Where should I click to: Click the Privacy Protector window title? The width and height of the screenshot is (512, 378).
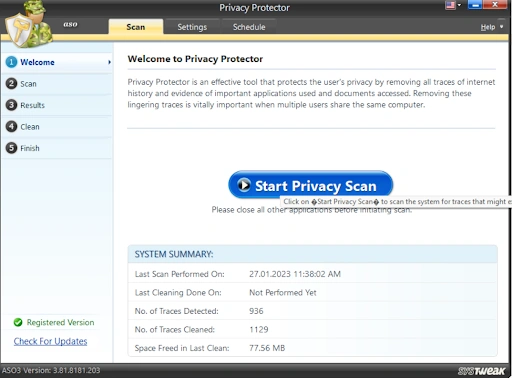click(254, 8)
